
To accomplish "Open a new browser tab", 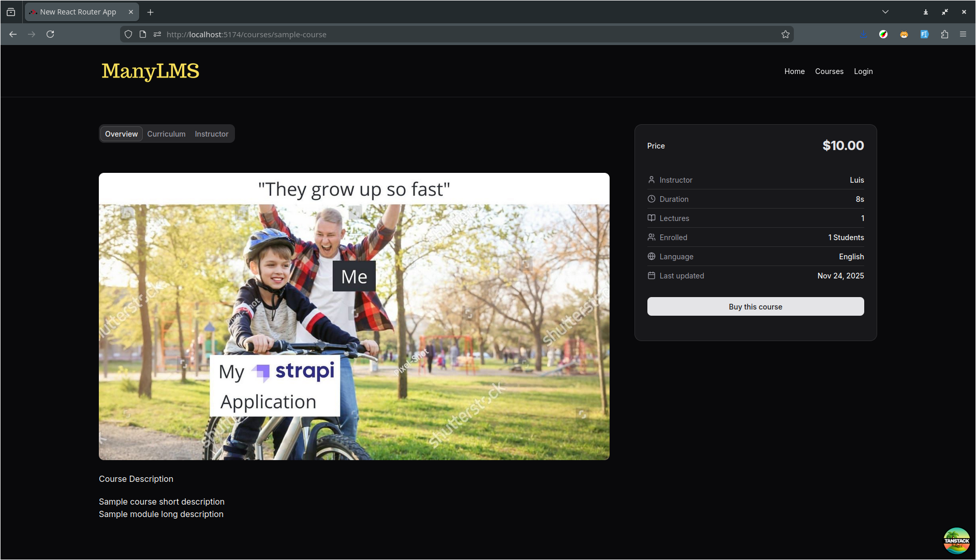I will click(x=150, y=12).
